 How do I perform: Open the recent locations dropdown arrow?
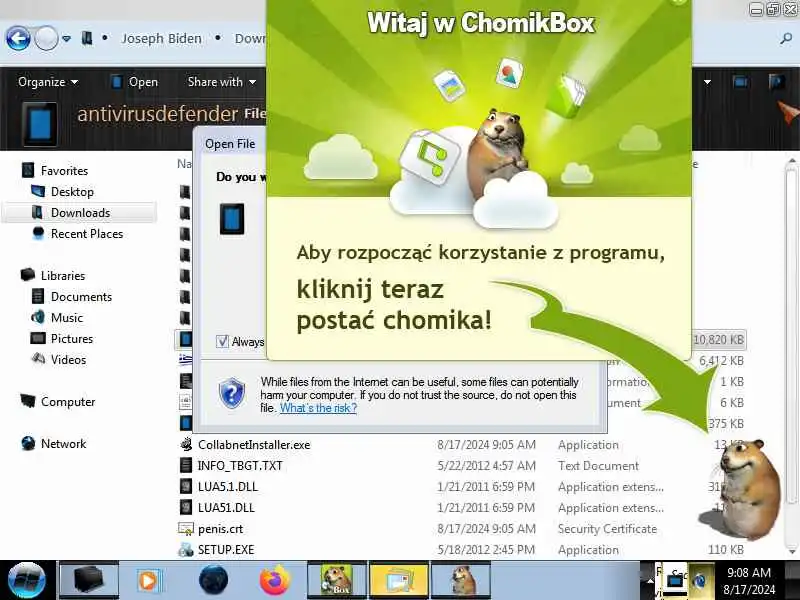point(66,39)
